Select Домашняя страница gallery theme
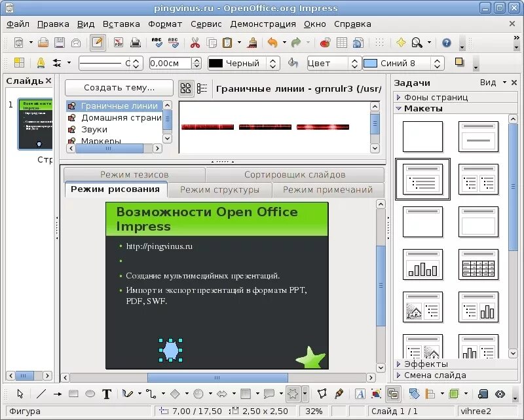Screen dimensions: 524x420 [x=115, y=118]
